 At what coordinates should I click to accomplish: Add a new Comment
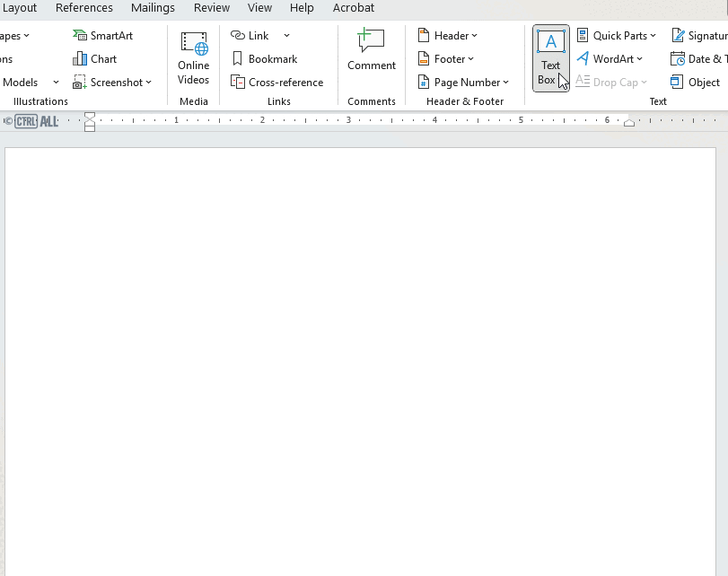tap(371, 54)
